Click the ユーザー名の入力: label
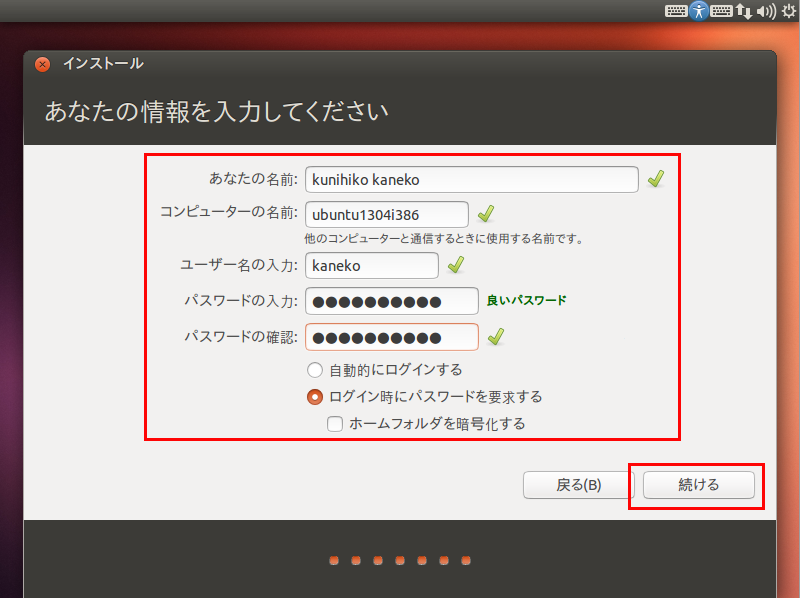This screenshot has width=800, height=598. pyautogui.click(x=239, y=265)
